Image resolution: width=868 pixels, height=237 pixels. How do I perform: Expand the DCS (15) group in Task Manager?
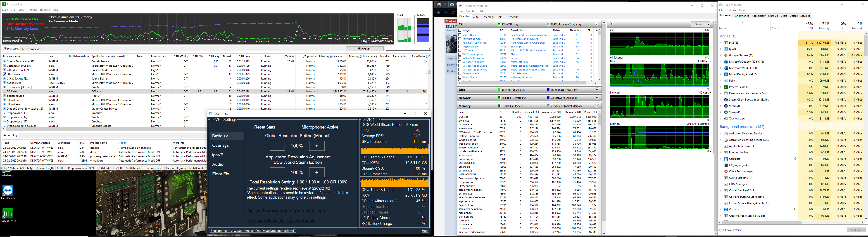721,43
